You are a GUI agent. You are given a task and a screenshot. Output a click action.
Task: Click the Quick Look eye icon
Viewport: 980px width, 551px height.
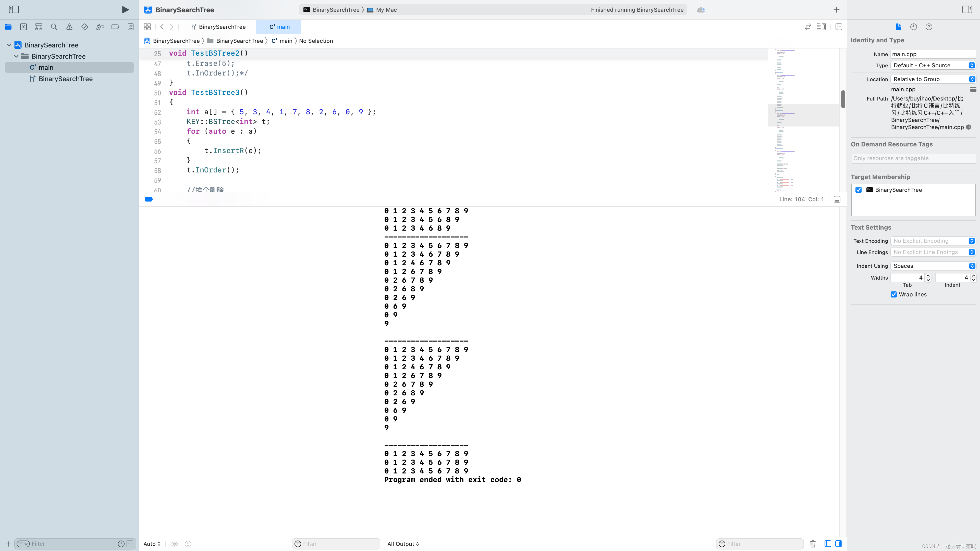point(174,544)
